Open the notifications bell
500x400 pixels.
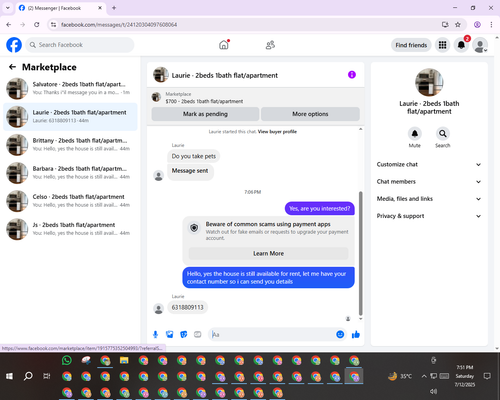(x=461, y=45)
